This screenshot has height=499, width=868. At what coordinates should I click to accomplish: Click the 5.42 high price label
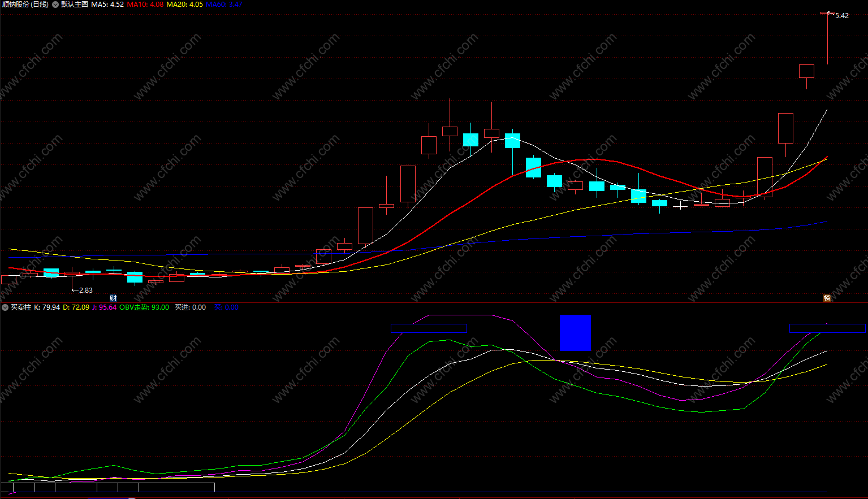coord(842,16)
